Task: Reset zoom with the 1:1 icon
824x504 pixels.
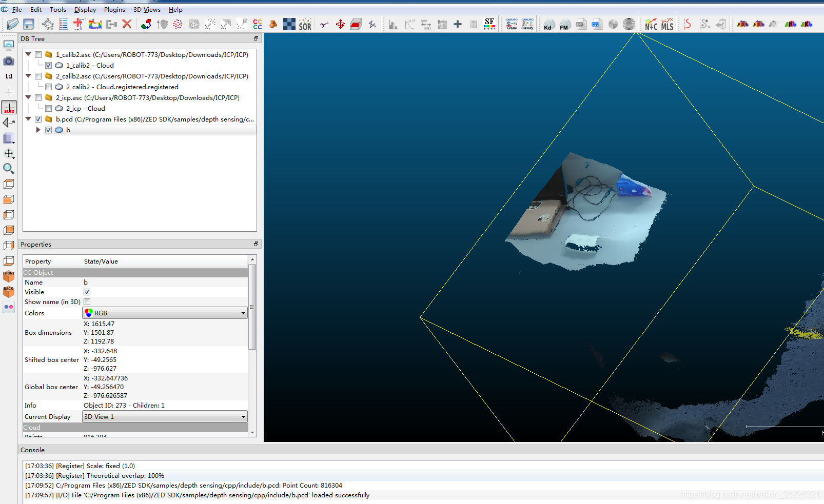Action: point(9,76)
